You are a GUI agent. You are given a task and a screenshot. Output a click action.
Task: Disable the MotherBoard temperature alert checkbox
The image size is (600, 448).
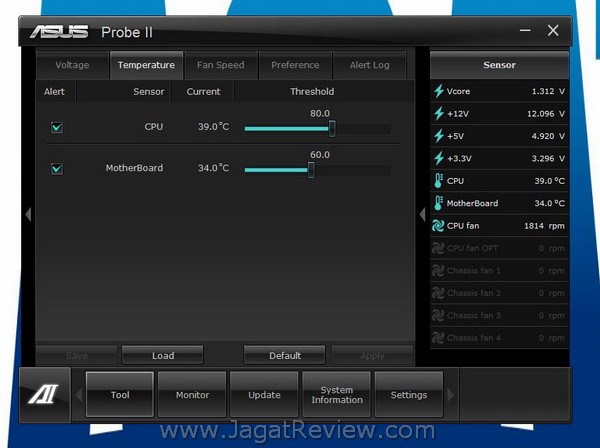click(57, 168)
